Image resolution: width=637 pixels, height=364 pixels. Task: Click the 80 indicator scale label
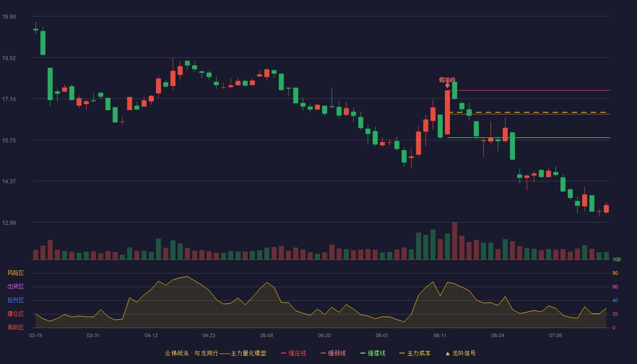[x=615, y=273]
